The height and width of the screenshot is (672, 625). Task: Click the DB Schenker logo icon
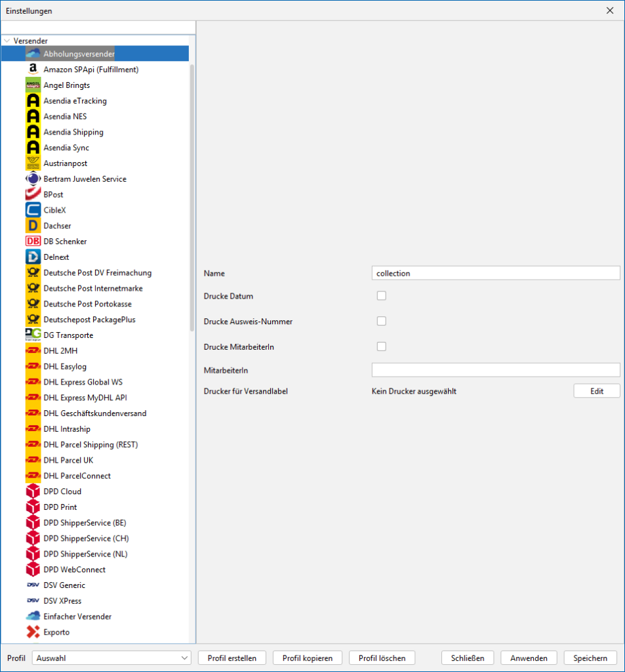33,241
